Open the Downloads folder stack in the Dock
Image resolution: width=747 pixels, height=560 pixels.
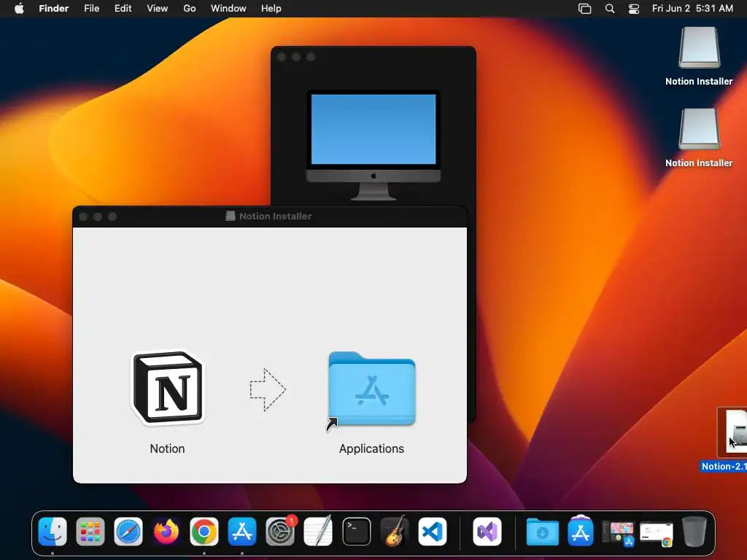pos(542,532)
